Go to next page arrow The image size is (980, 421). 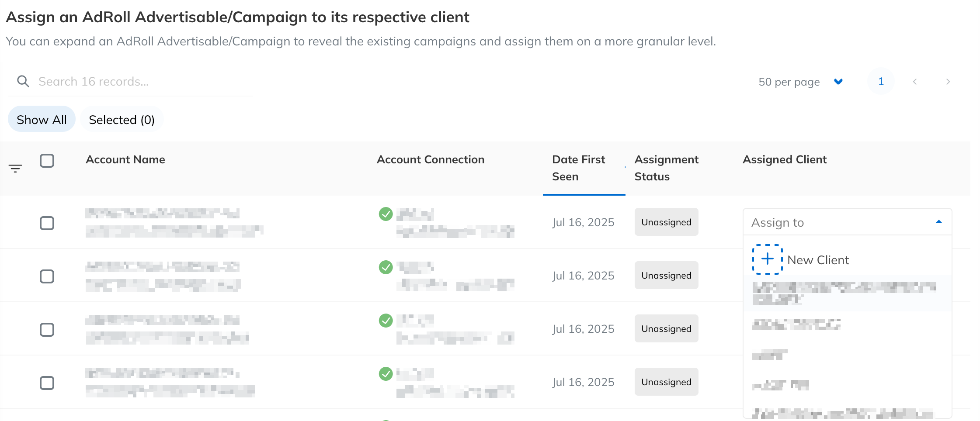point(948,82)
